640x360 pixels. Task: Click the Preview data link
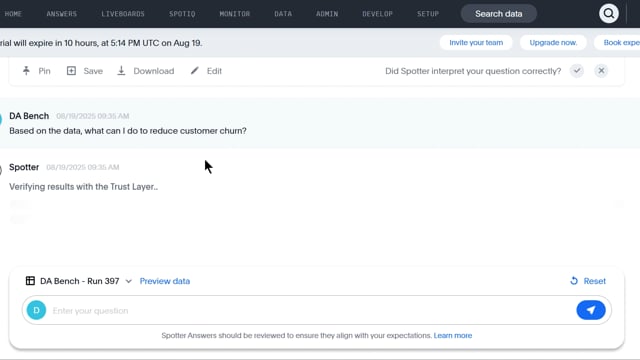(x=164, y=281)
